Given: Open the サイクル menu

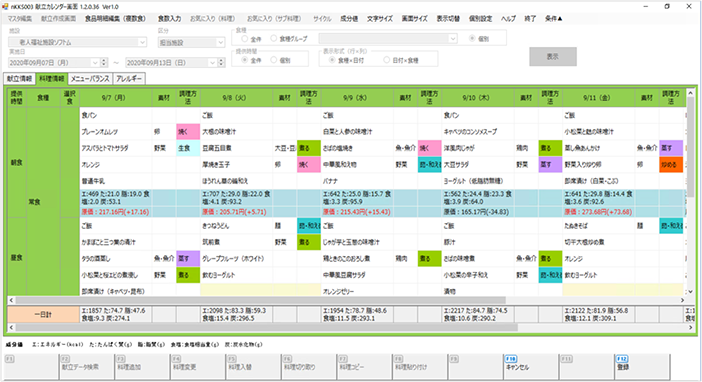Looking at the screenshot, I should (x=322, y=19).
